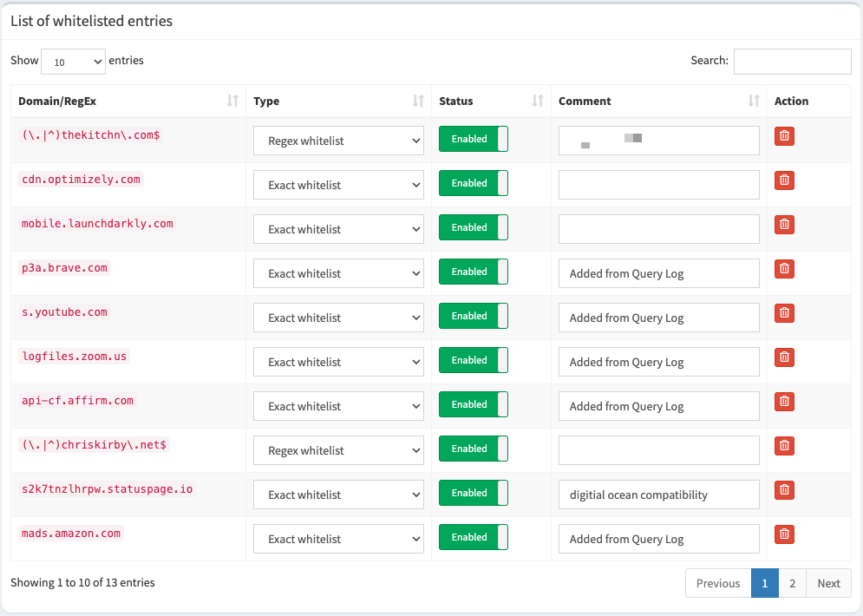Go to page 2 of entries

(792, 583)
